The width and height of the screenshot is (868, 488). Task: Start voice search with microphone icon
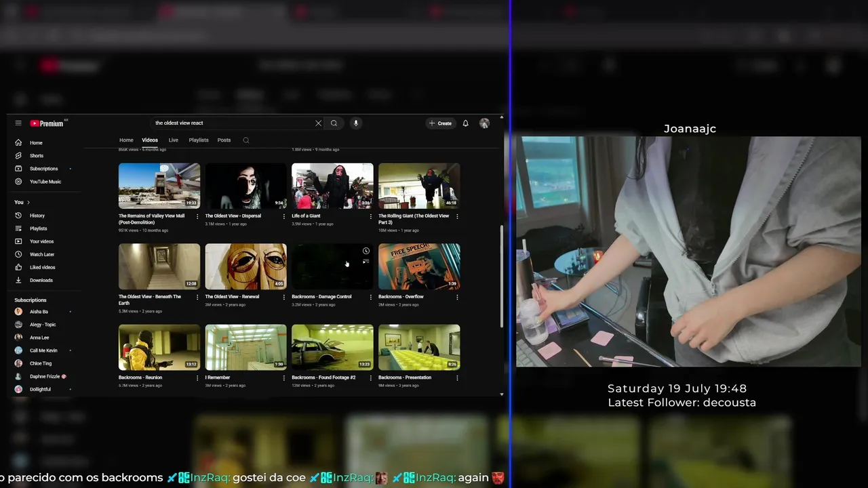[355, 123]
